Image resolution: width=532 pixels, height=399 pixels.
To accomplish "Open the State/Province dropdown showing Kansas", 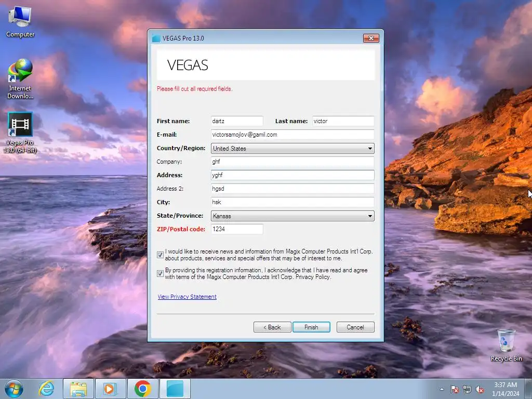I will click(x=292, y=216).
